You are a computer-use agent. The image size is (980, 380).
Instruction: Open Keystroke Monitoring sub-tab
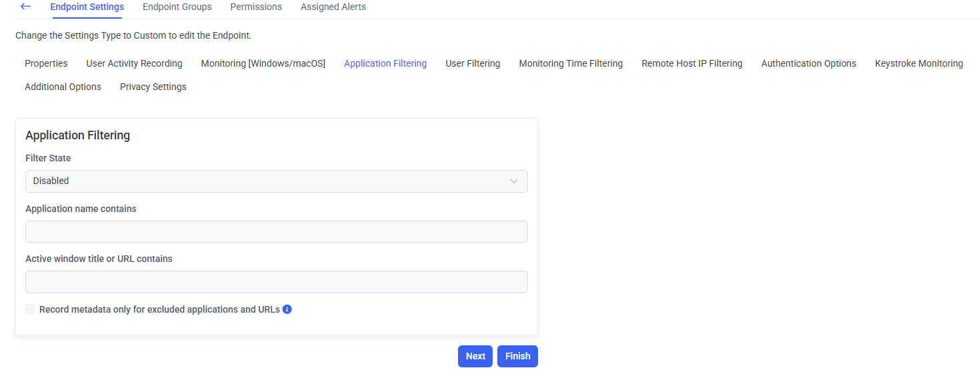coord(919,63)
